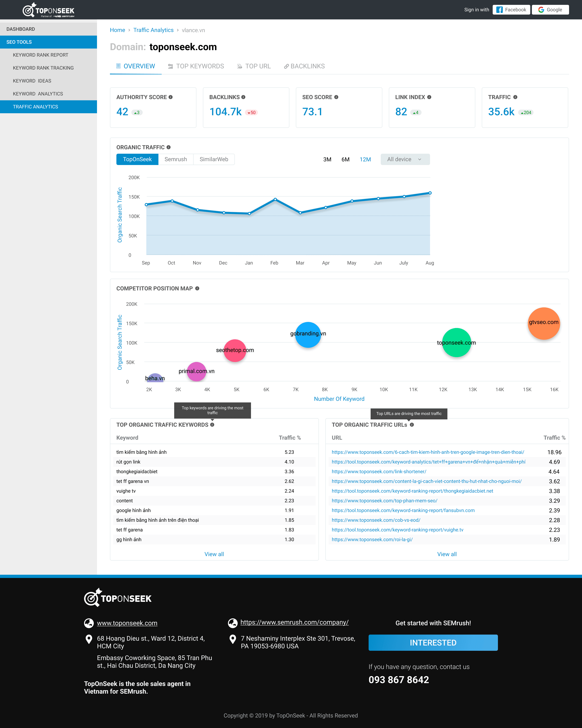Screen dimensions: 582x728
Task: Click SEO Score info icon
Action: [336, 97]
